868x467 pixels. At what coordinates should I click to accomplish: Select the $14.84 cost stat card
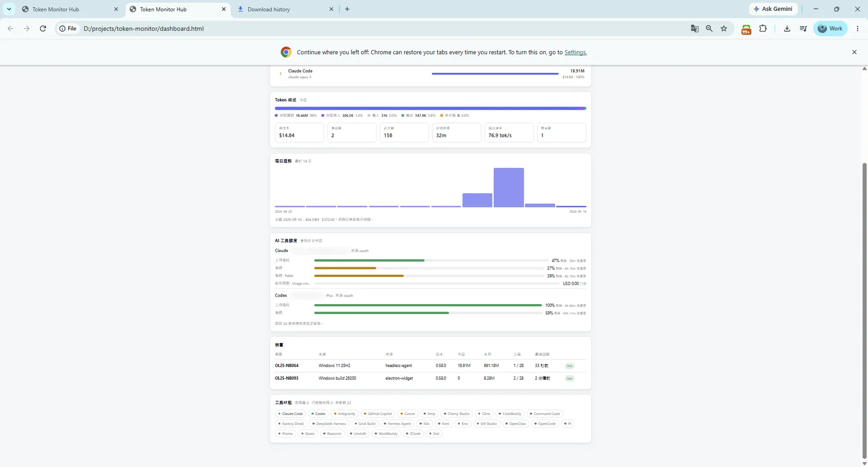point(299,132)
